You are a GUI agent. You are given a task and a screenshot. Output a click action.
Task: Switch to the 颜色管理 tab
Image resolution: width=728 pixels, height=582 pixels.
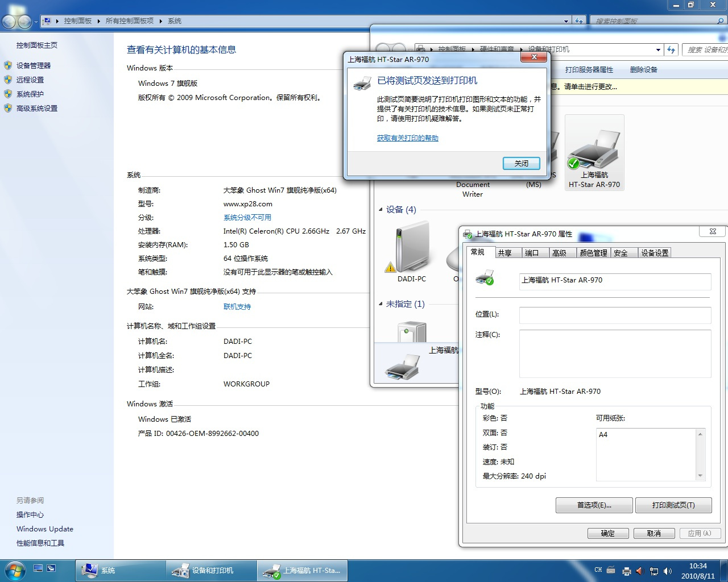pyautogui.click(x=593, y=252)
